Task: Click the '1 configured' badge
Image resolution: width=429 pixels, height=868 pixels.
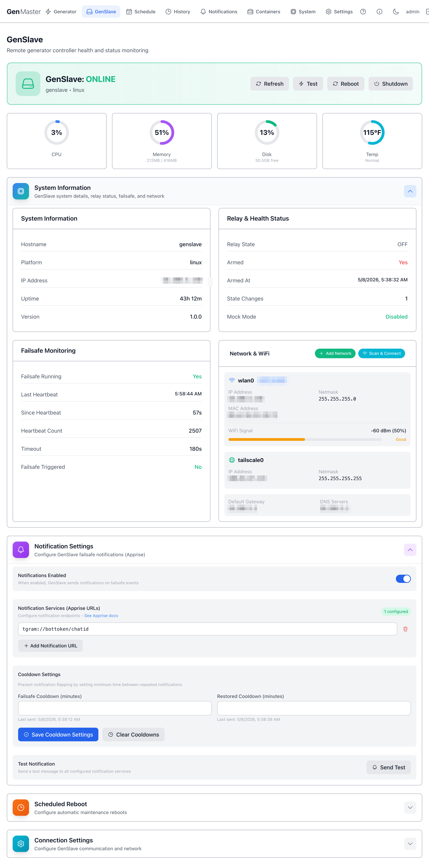Action: click(x=396, y=611)
